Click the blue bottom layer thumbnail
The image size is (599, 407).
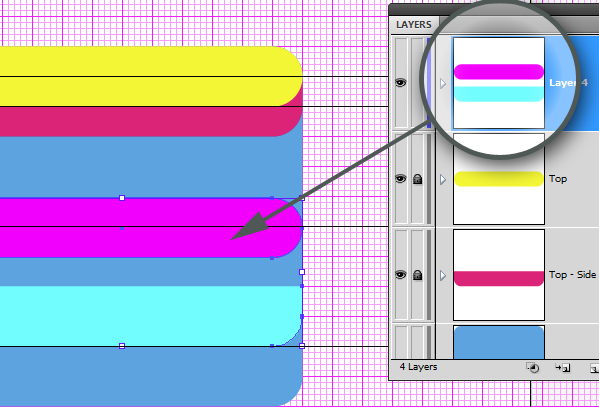(x=499, y=342)
